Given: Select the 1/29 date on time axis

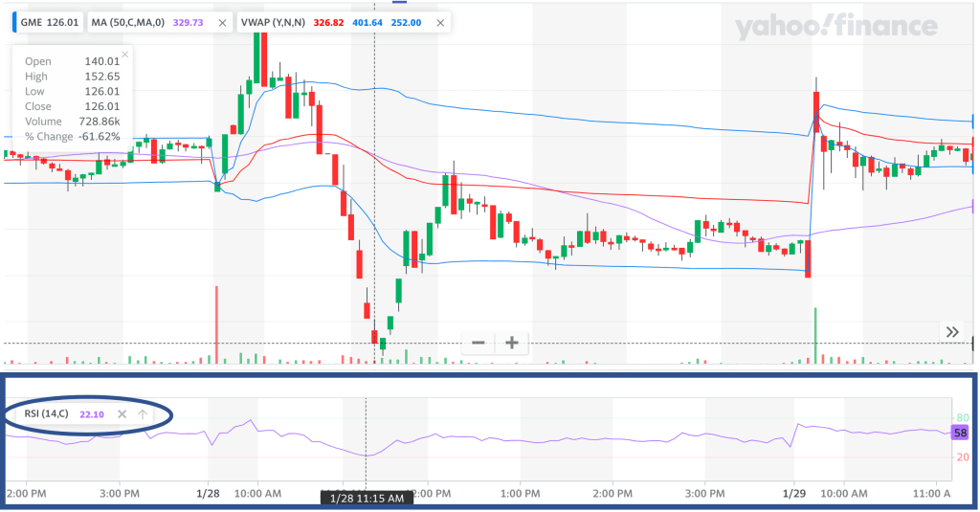Looking at the screenshot, I should [795, 493].
